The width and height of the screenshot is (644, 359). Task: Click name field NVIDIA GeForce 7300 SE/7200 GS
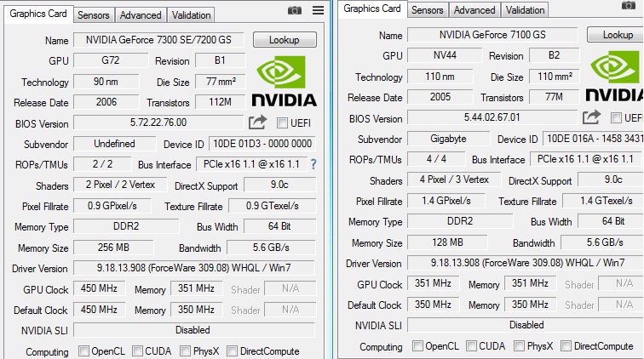pyautogui.click(x=158, y=40)
